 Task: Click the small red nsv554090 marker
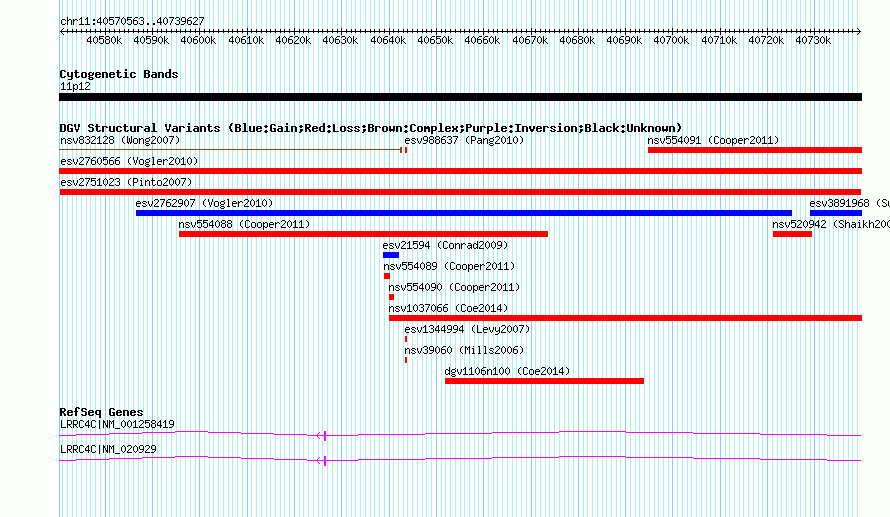[392, 297]
